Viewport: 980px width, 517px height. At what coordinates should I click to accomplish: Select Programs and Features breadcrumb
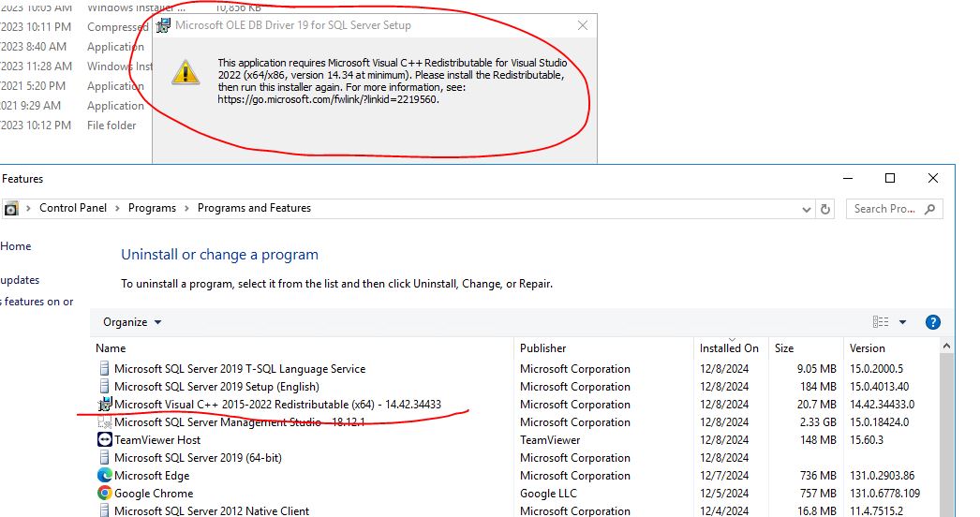click(x=254, y=208)
